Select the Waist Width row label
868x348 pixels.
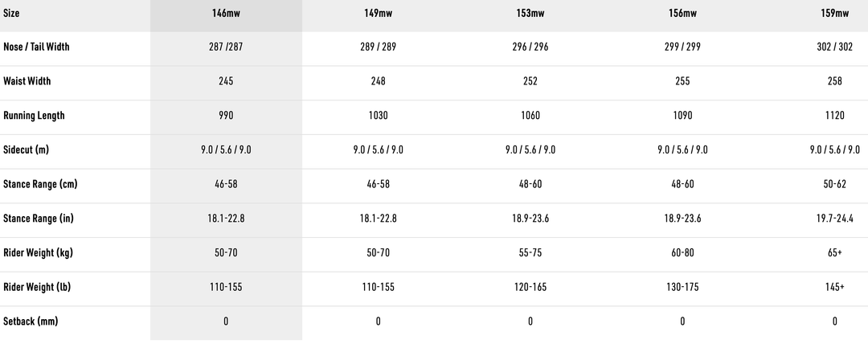tap(27, 81)
